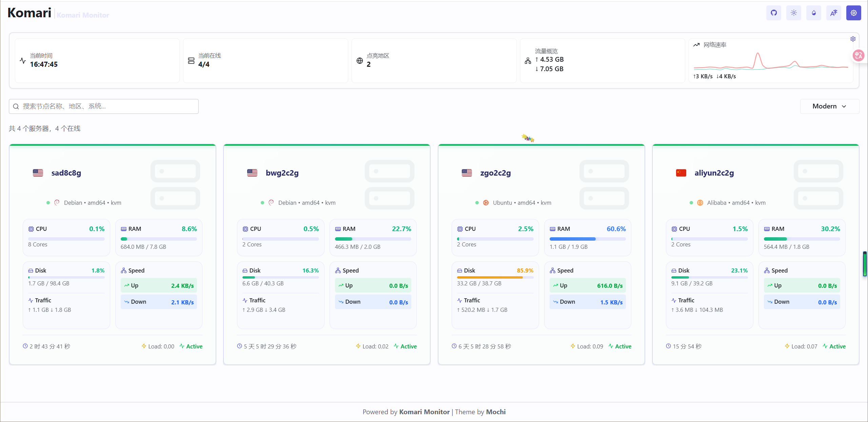Open the color theme droplet icon
The width and height of the screenshot is (868, 422).
[813, 13]
